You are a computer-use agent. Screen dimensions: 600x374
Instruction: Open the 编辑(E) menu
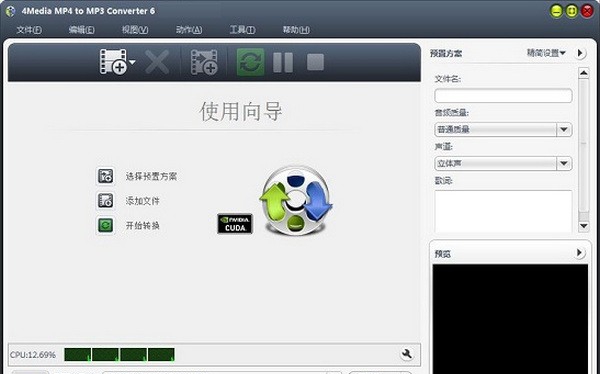tap(82, 30)
